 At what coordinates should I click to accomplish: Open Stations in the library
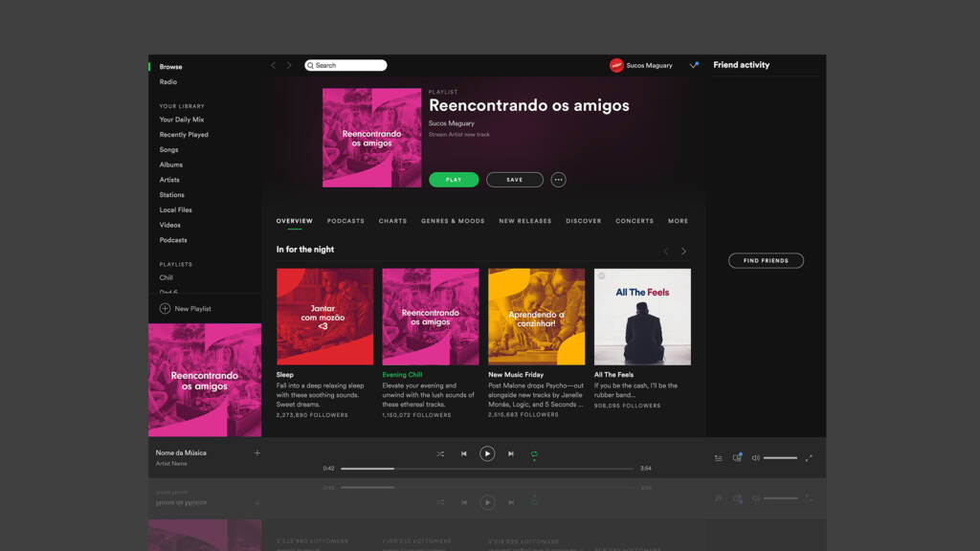(172, 195)
